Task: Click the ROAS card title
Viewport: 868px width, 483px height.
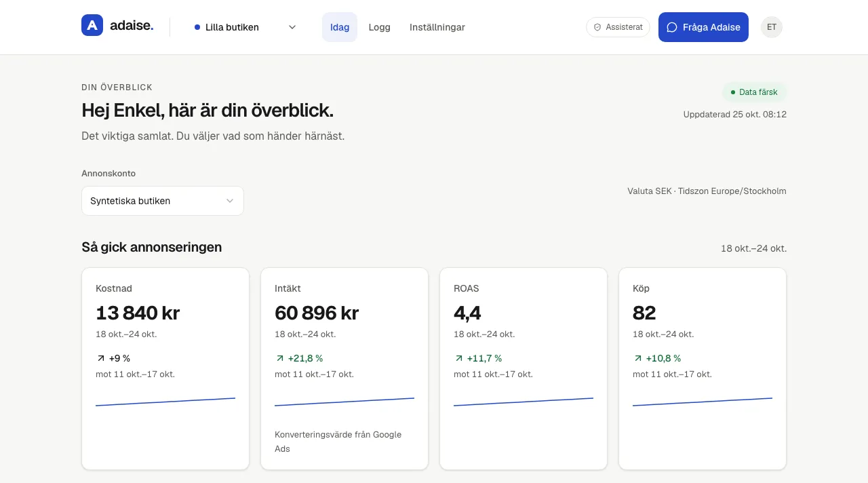Action: pyautogui.click(x=467, y=288)
